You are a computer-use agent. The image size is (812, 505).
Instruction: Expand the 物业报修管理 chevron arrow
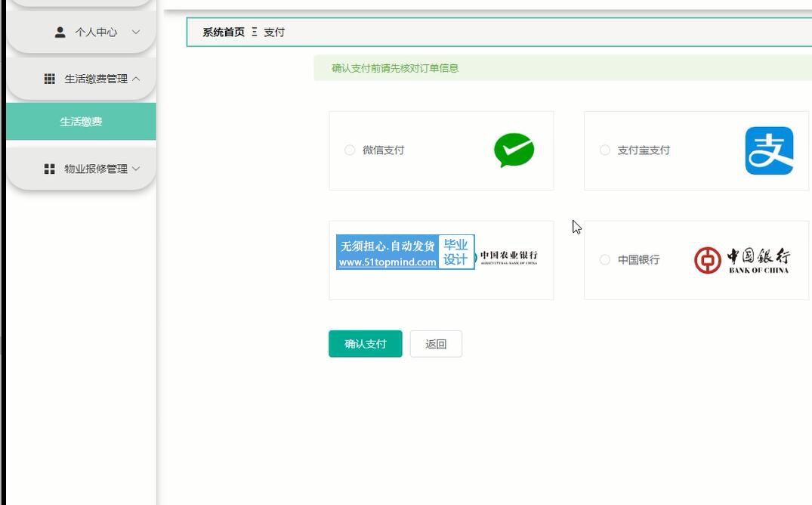pyautogui.click(x=136, y=169)
